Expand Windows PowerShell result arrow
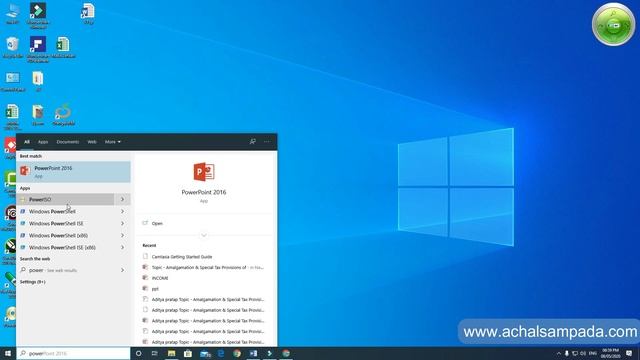 click(x=122, y=211)
